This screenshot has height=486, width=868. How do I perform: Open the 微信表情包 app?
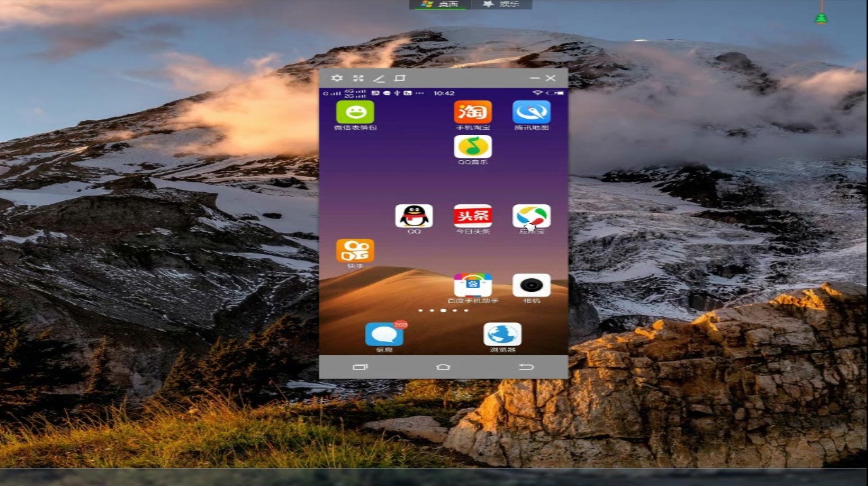(x=355, y=112)
